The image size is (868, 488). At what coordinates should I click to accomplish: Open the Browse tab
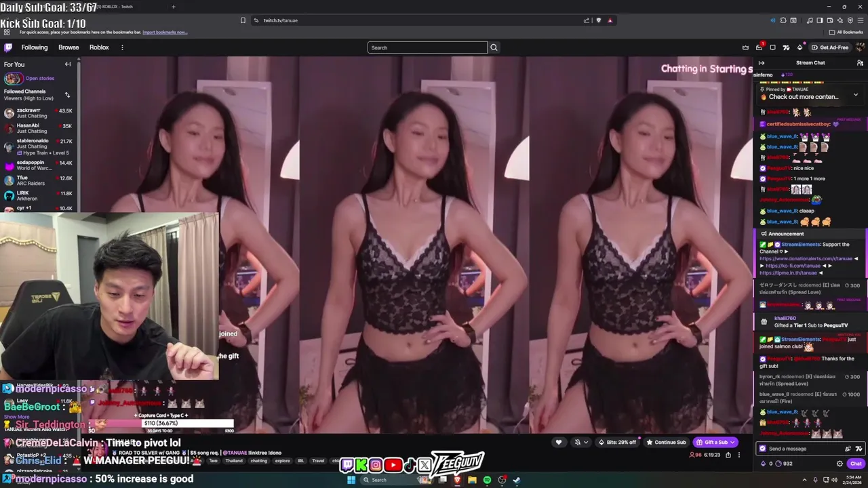click(x=68, y=47)
